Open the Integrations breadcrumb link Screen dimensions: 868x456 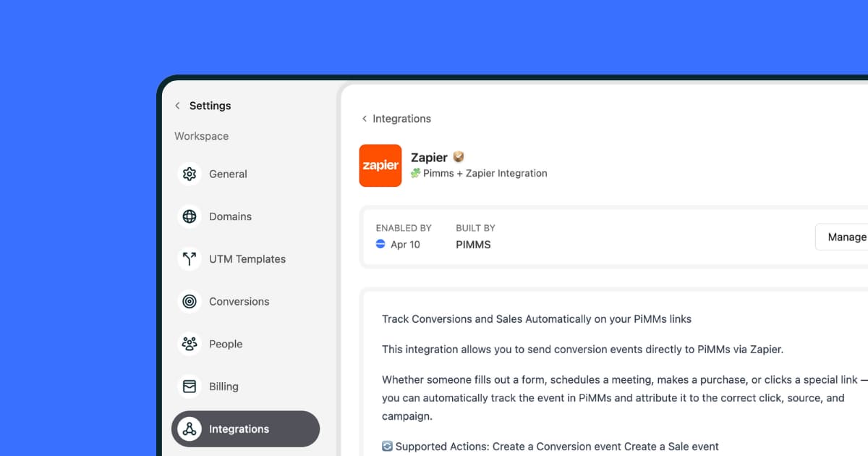401,119
